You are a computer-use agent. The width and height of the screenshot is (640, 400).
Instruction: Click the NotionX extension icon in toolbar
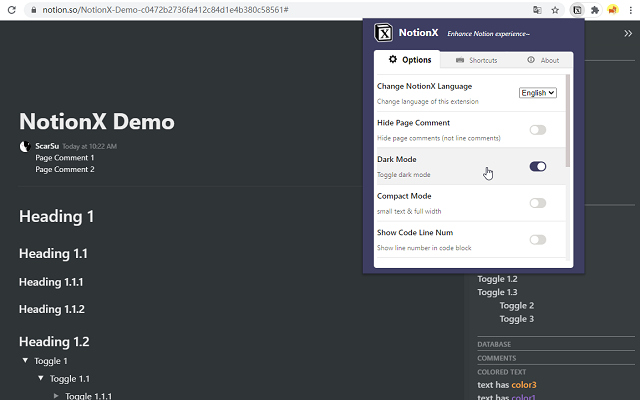[578, 9]
